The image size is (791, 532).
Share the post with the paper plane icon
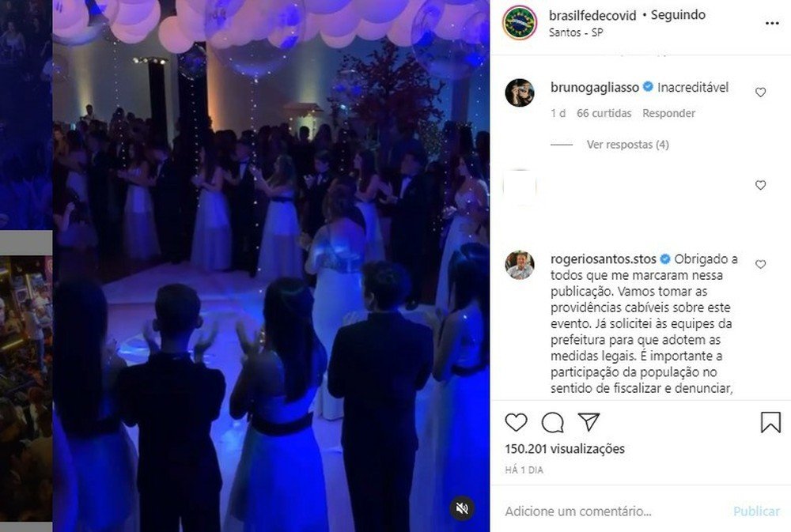pos(589,422)
